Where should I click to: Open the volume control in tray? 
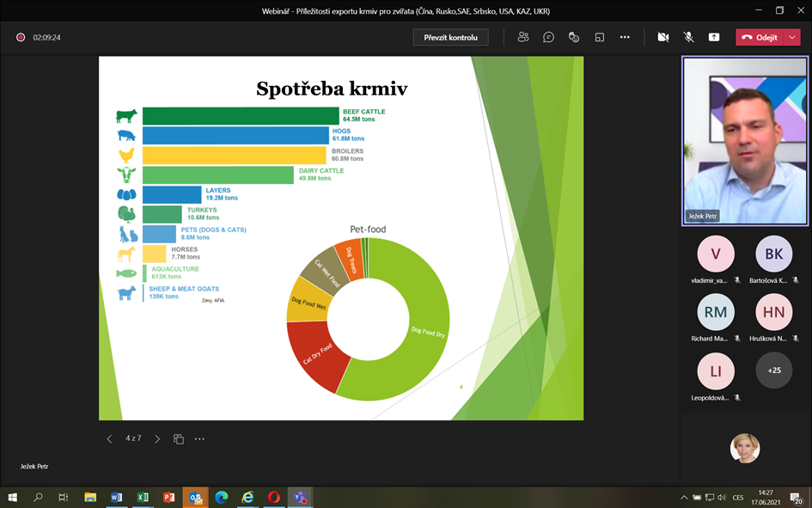[722, 498]
